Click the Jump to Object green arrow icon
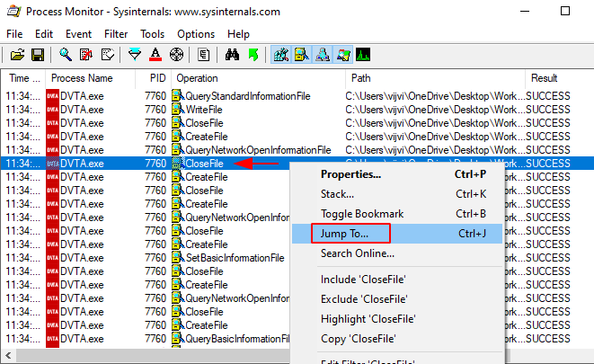Image resolution: width=594 pixels, height=364 pixels. point(253,55)
